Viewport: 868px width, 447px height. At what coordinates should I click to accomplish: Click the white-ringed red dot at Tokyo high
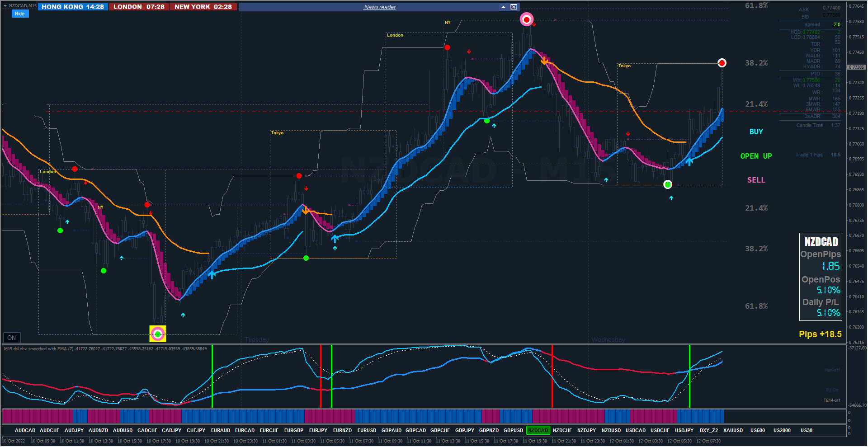(722, 63)
